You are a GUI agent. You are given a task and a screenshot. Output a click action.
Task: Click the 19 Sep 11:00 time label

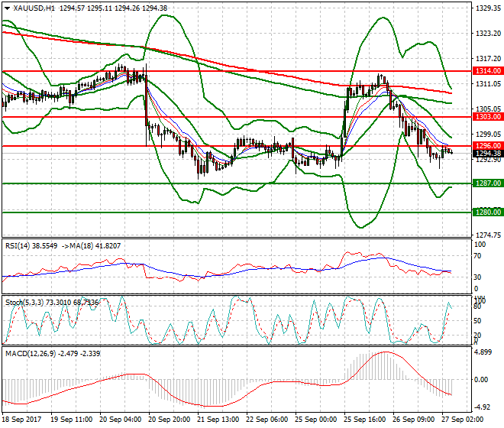(x=71, y=420)
